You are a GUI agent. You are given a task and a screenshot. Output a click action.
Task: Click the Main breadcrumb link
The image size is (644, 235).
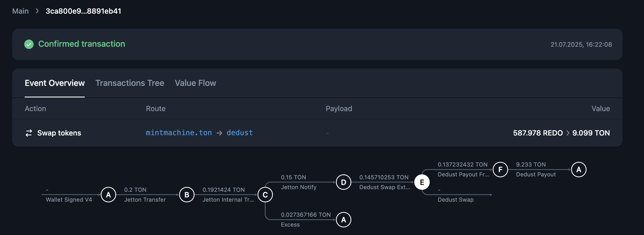click(20, 11)
